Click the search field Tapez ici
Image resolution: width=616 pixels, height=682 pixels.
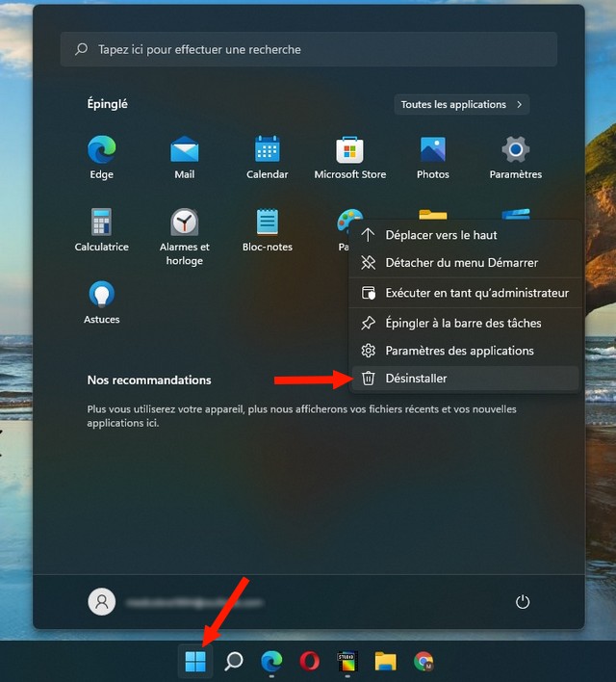(309, 49)
